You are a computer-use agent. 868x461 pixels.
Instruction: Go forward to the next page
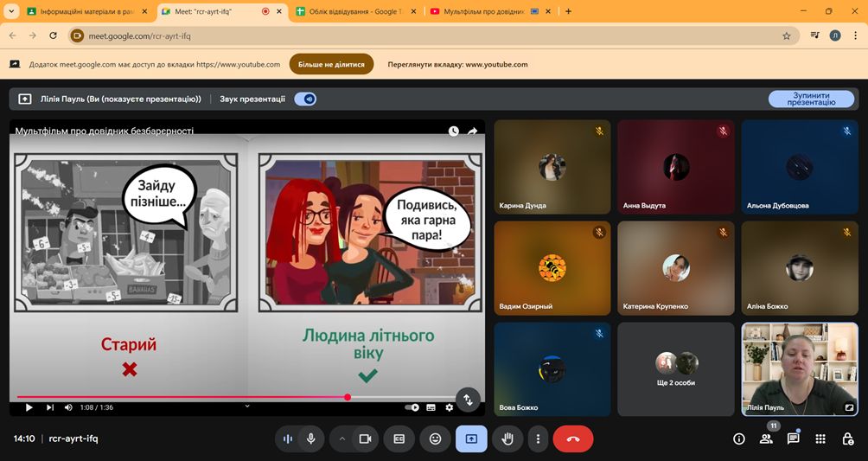(33, 35)
